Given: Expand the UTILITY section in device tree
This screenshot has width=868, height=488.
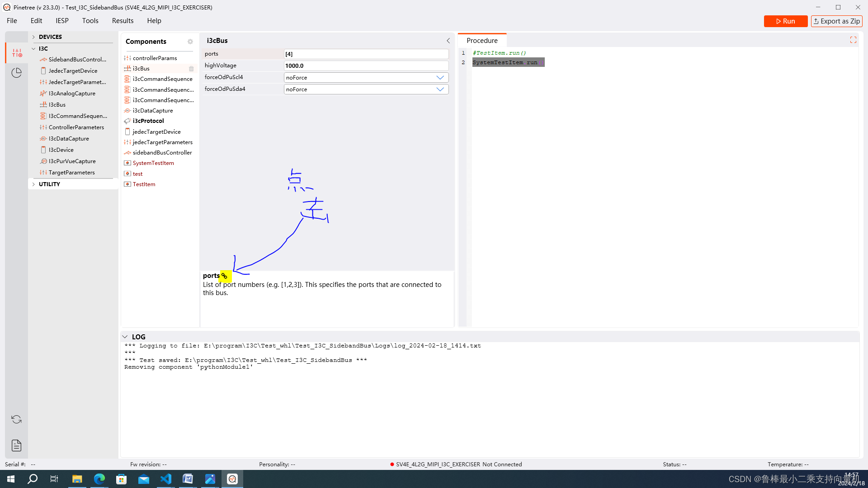Looking at the screenshot, I should point(34,183).
